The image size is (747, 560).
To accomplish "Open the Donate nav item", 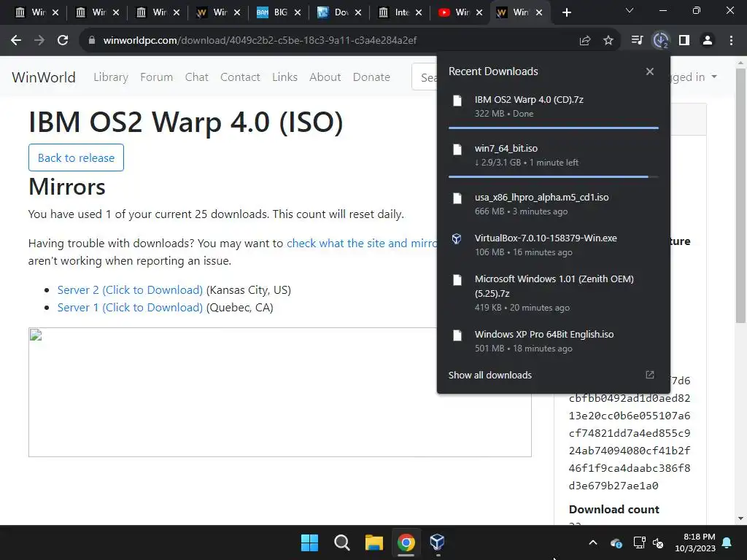I will [x=371, y=77].
